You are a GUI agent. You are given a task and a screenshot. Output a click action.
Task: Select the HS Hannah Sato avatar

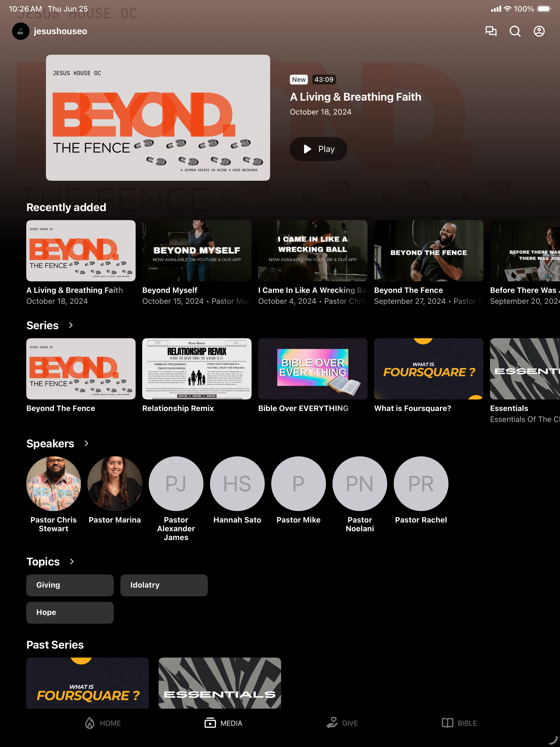[x=237, y=483]
